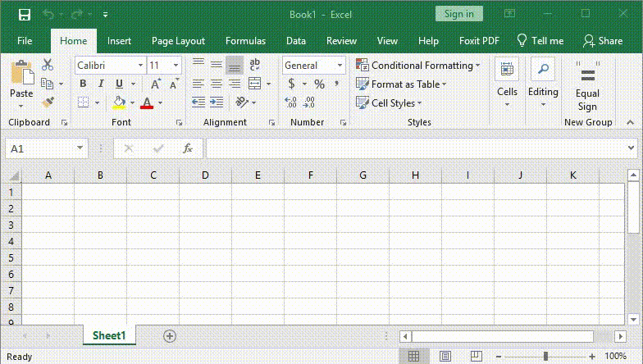The image size is (643, 364).
Task: Align text left in cell
Action: [198, 84]
